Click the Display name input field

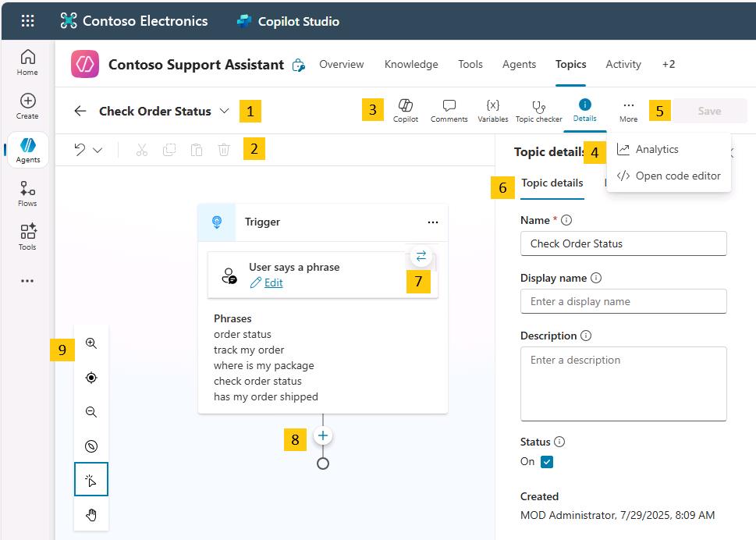pos(623,301)
